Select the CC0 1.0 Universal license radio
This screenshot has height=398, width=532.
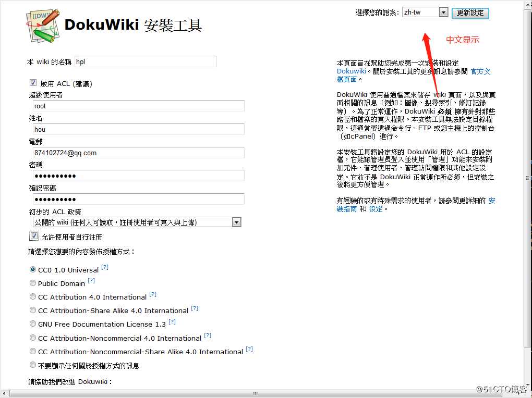pyautogui.click(x=32, y=269)
